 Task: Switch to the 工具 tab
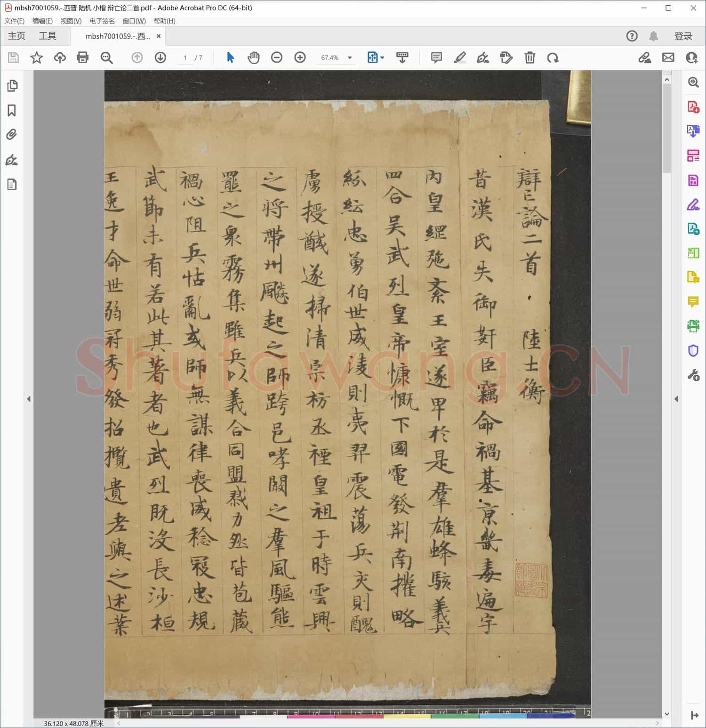pos(48,36)
